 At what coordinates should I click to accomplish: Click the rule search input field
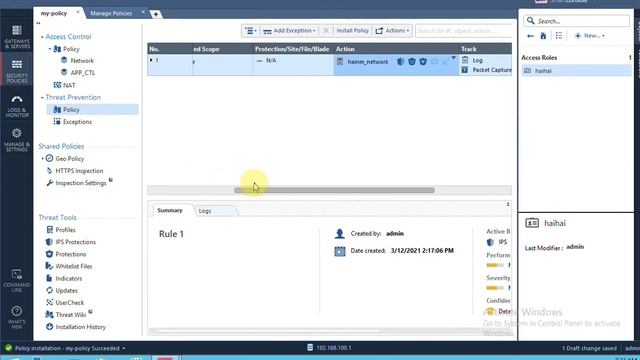pos(463,31)
